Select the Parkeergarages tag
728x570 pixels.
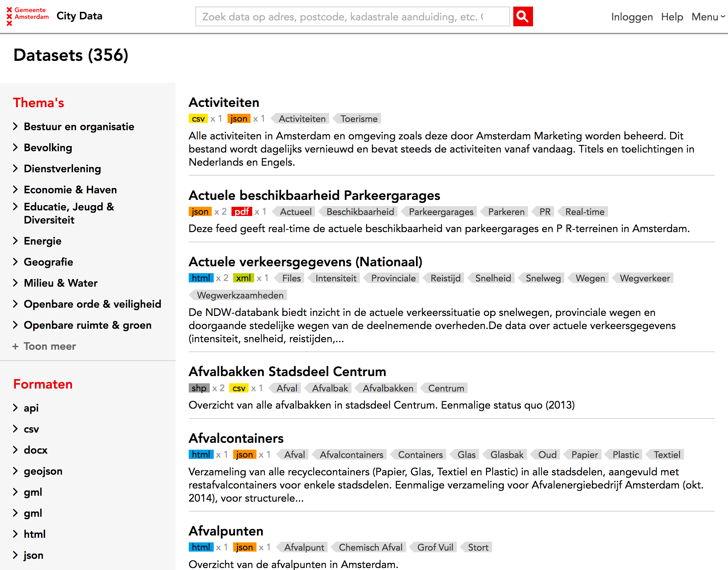coord(439,212)
